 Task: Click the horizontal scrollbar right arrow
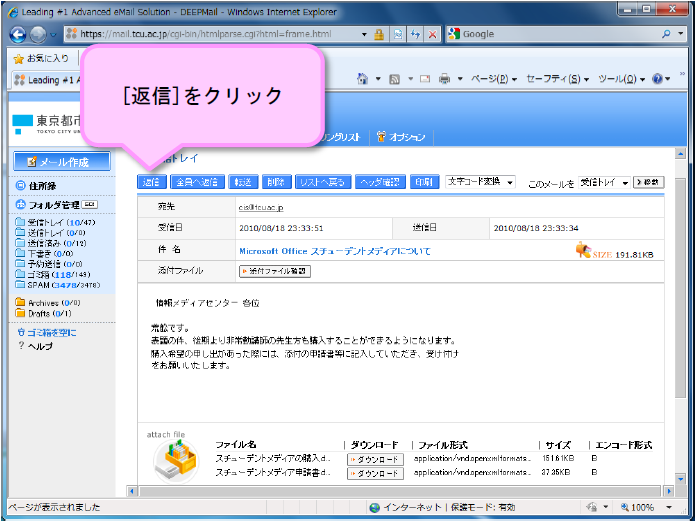(668, 491)
